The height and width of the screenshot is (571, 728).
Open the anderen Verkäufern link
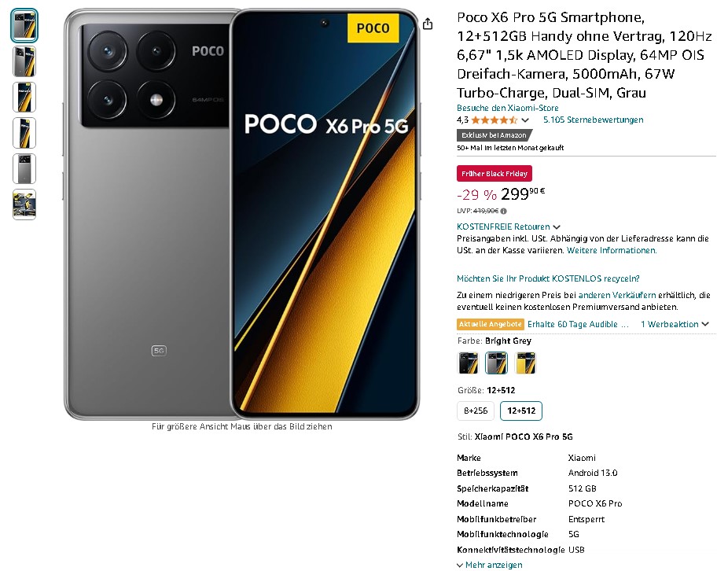coord(617,295)
